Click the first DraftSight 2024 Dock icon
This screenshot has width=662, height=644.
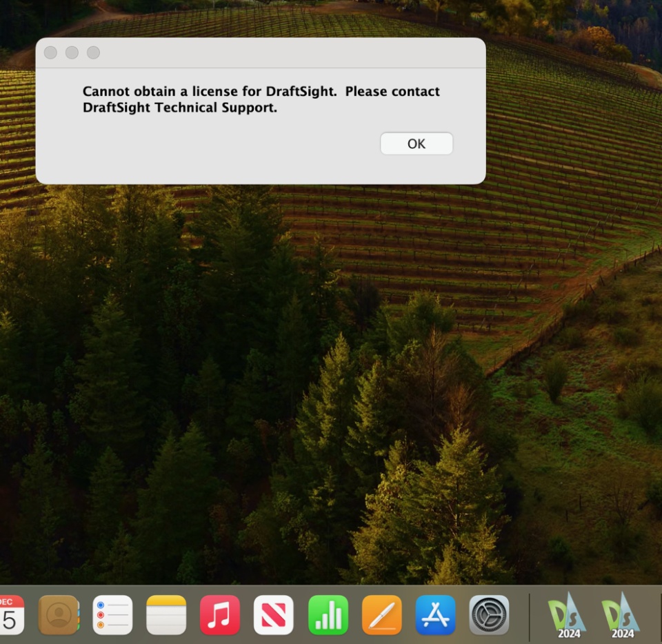click(x=568, y=615)
